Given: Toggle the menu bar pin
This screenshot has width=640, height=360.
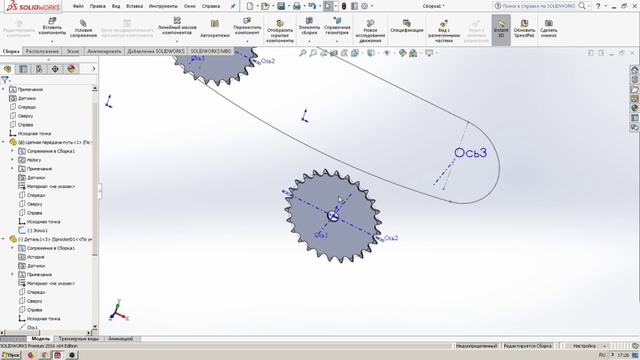Looking at the screenshot, I should coord(233,6).
